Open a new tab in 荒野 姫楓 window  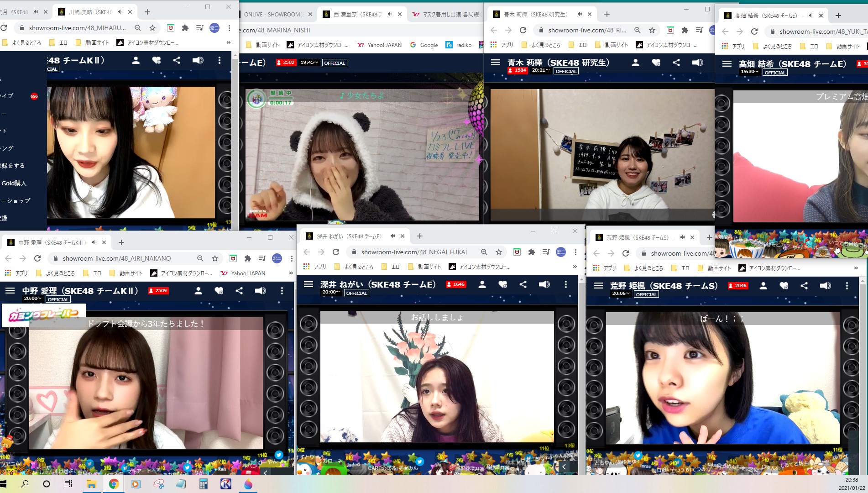click(709, 237)
